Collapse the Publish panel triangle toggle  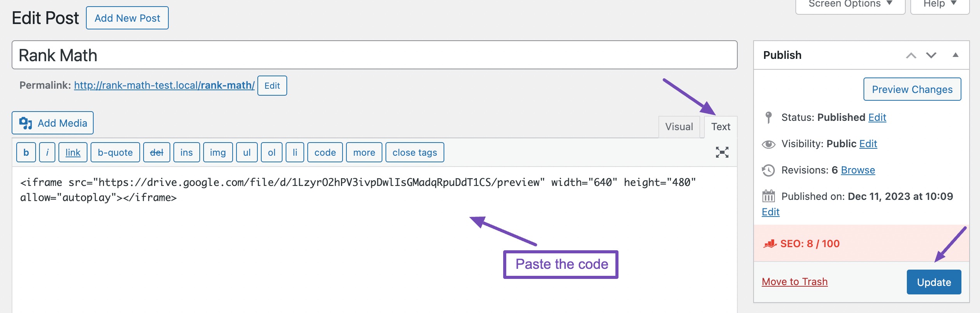[x=955, y=55]
